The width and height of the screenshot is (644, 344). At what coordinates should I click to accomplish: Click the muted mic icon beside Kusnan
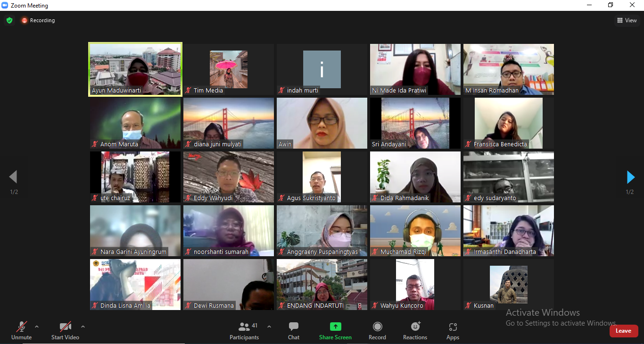pyautogui.click(x=469, y=305)
